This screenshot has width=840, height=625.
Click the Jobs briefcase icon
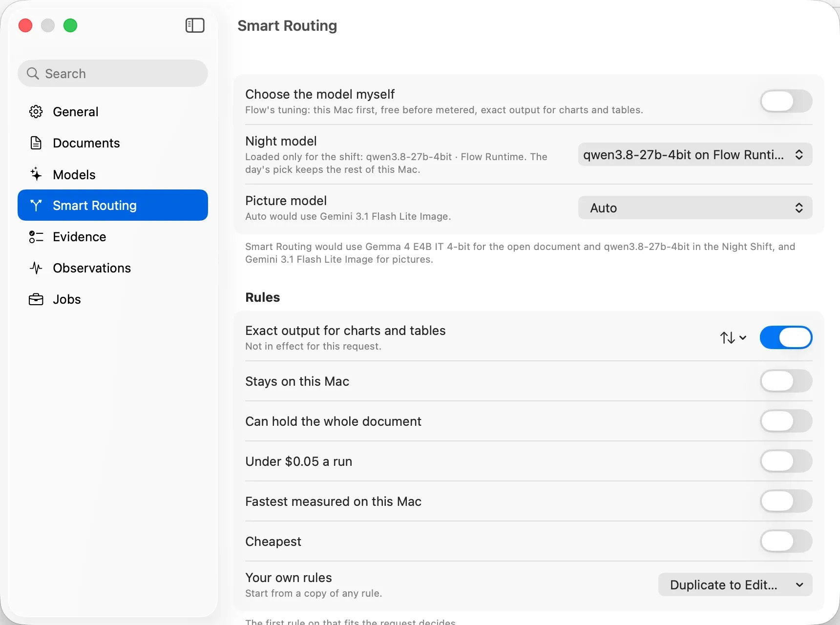[36, 299]
